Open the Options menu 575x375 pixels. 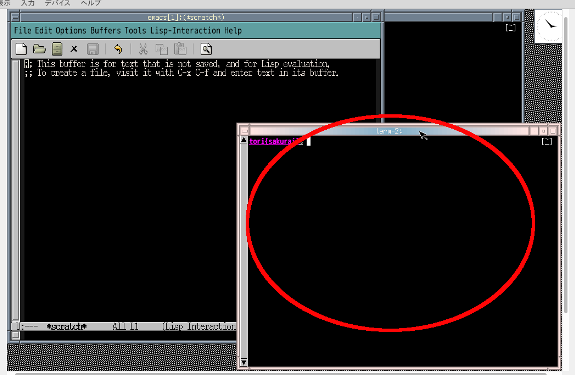tap(71, 30)
